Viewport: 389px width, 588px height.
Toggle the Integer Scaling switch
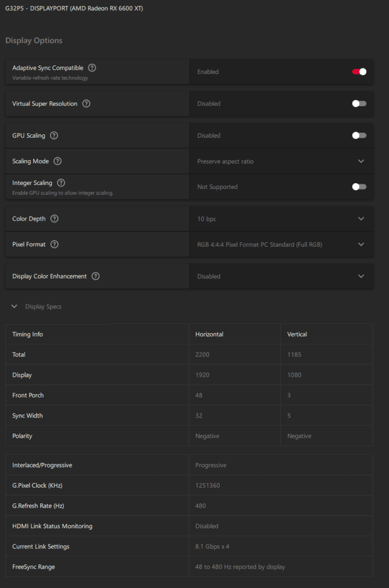pyautogui.click(x=359, y=187)
